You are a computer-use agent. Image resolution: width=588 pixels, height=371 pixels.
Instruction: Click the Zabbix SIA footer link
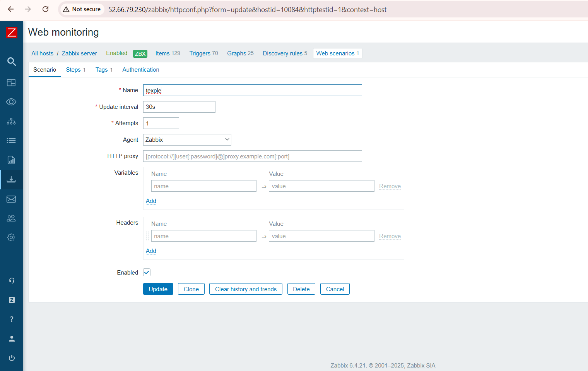(x=420, y=365)
